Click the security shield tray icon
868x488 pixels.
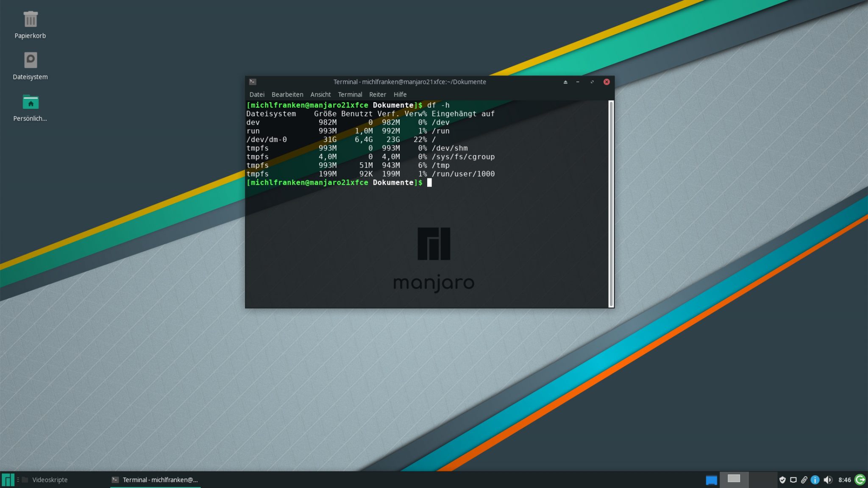[x=782, y=480]
